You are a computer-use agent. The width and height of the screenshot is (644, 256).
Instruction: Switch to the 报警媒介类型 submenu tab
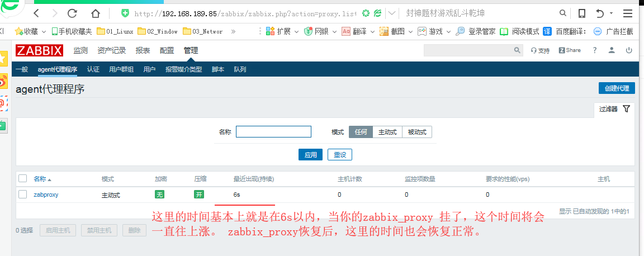pyautogui.click(x=183, y=69)
